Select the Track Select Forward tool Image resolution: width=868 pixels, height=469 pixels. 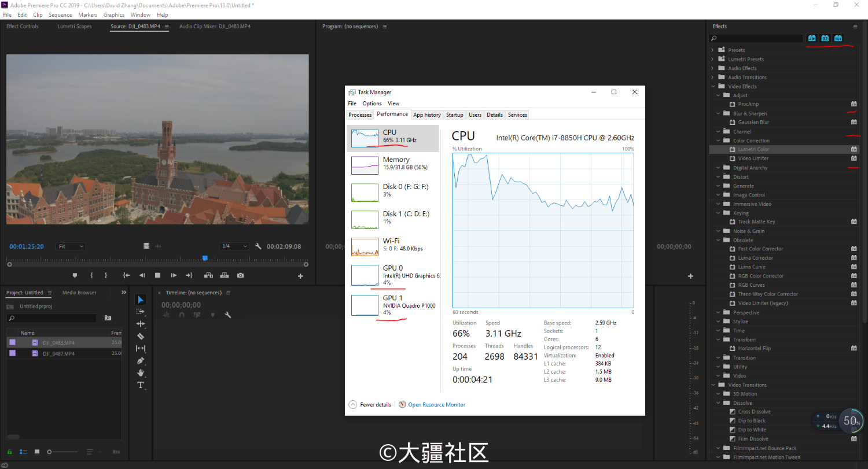(141, 312)
